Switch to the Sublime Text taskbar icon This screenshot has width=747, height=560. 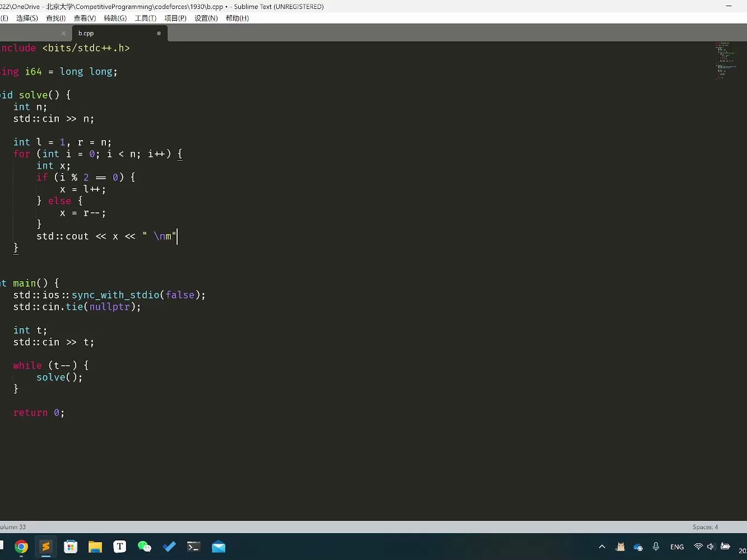(46, 547)
